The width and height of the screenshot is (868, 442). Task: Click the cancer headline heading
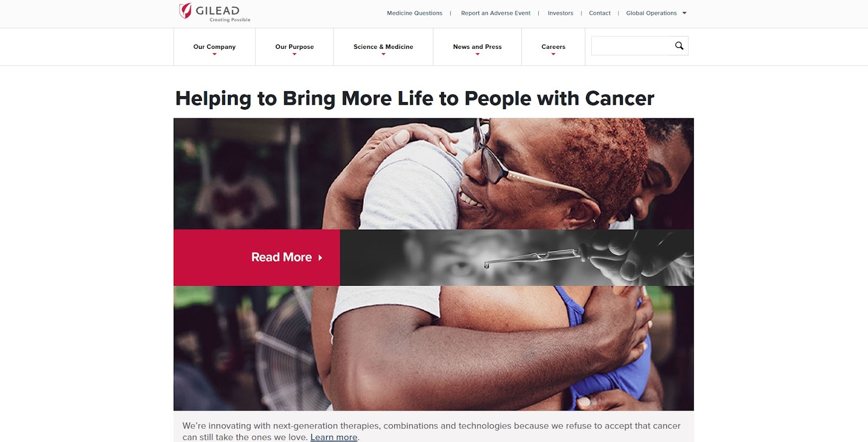pos(415,98)
